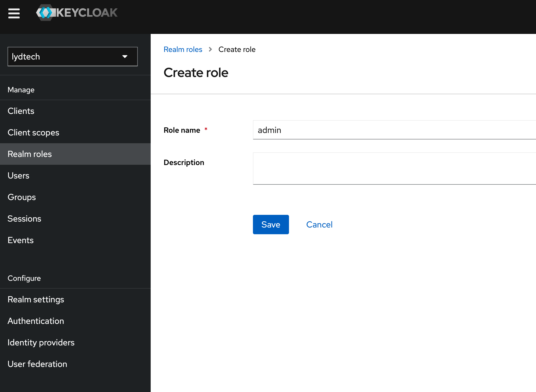536x392 pixels.
Task: Toggle the hamburger navigation menu
Action: click(14, 13)
